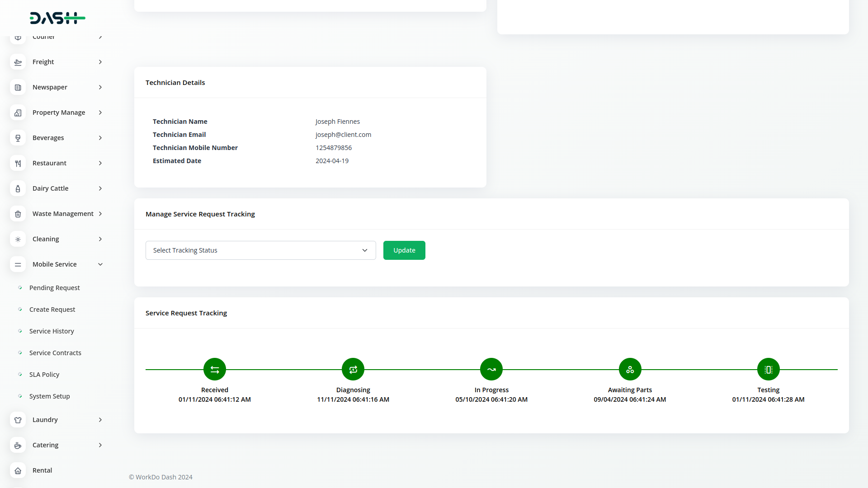Image resolution: width=868 pixels, height=488 pixels.
Task: Click the Awaiting Parts tracking icon
Action: point(630,370)
